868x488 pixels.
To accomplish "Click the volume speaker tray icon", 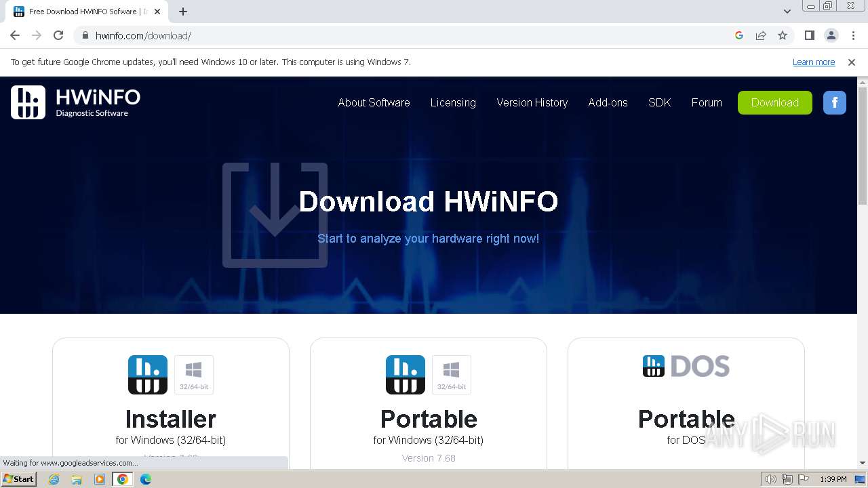I will pyautogui.click(x=771, y=479).
